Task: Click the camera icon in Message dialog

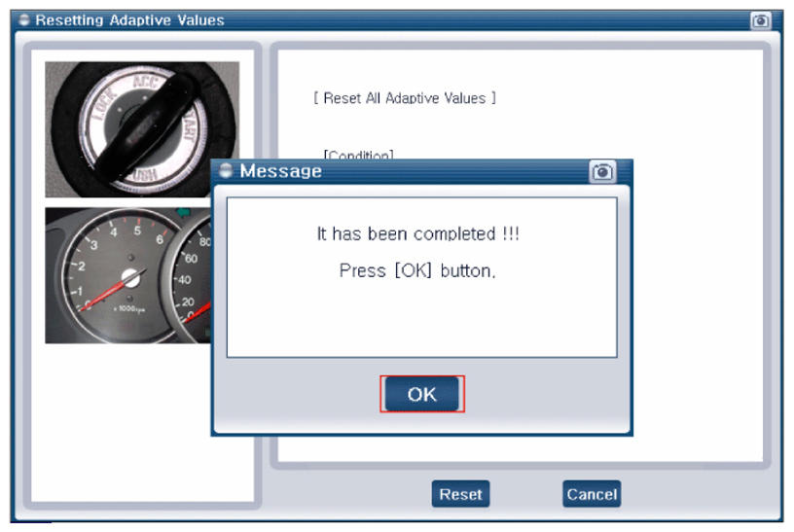Action: pos(603,172)
